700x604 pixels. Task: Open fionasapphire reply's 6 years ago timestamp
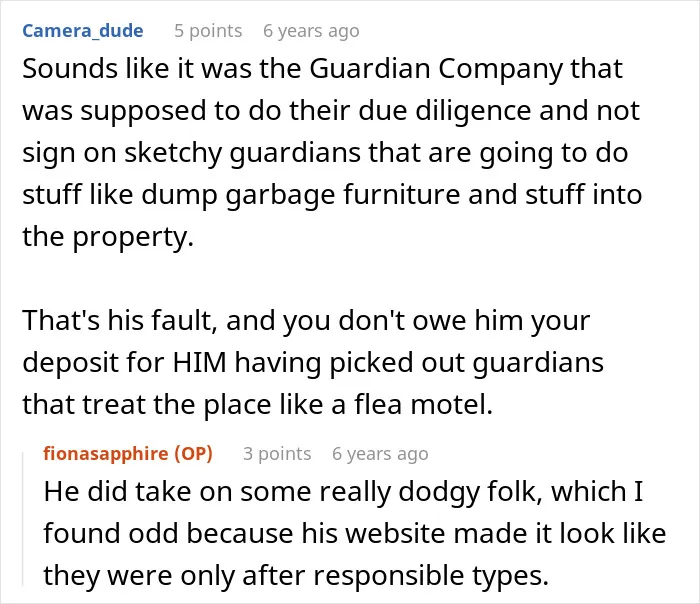pyautogui.click(x=380, y=454)
